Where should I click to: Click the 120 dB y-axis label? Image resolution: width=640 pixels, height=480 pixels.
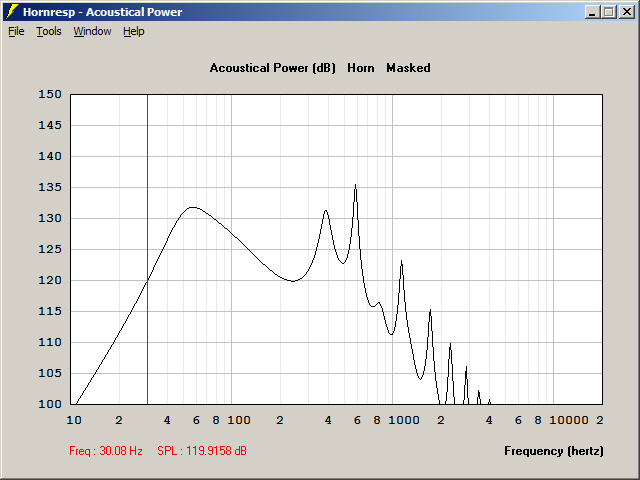point(50,280)
